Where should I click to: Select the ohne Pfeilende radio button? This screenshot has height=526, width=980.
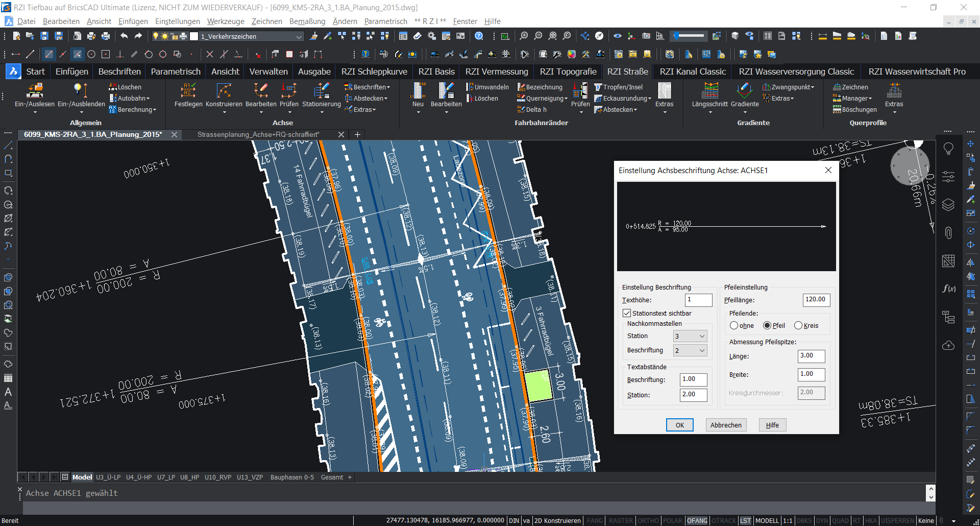[x=734, y=325]
